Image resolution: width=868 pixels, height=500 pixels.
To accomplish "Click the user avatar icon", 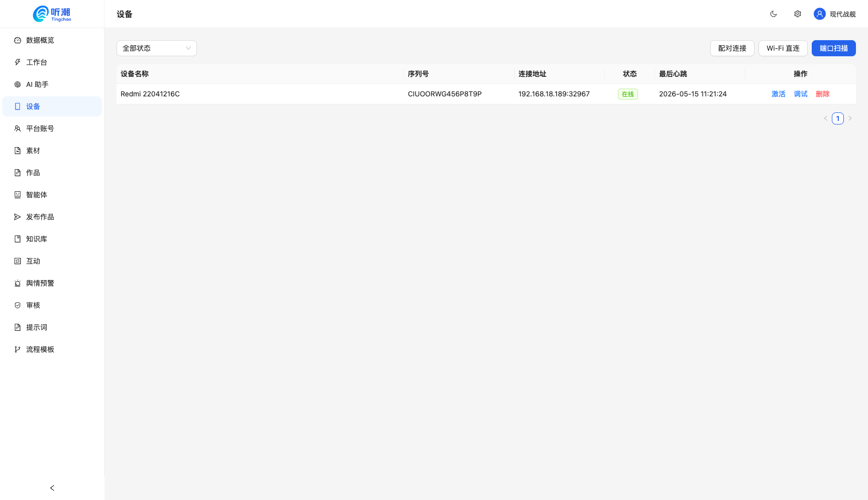I will point(820,14).
